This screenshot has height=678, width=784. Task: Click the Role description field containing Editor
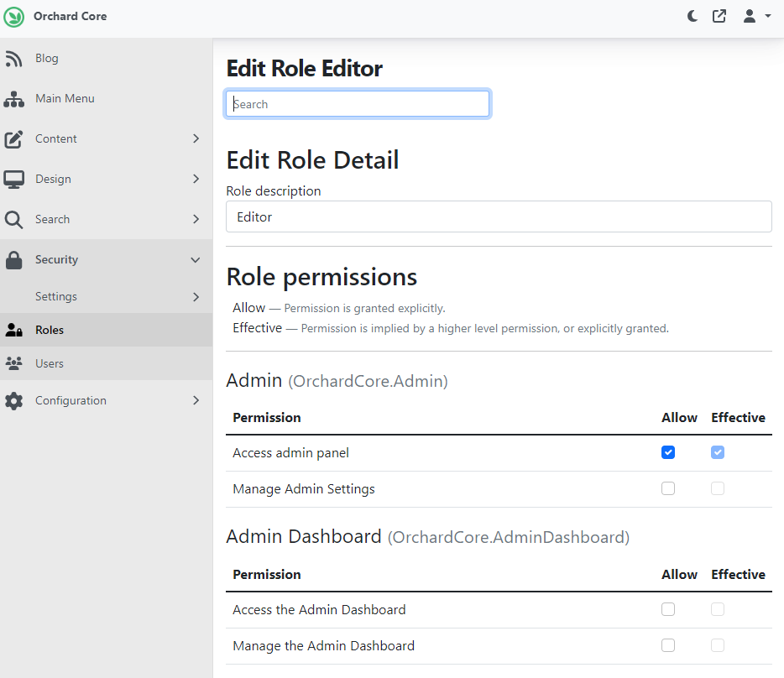(x=499, y=216)
